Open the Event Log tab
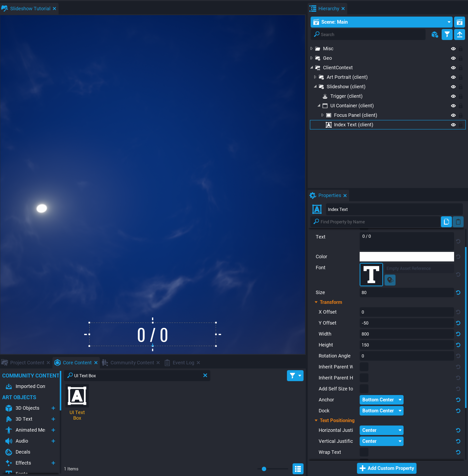Viewport: 468px width, 476px height. (183, 363)
